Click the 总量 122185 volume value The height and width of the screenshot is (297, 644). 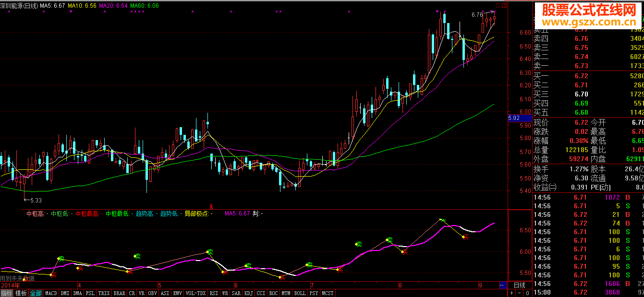[x=576, y=150]
